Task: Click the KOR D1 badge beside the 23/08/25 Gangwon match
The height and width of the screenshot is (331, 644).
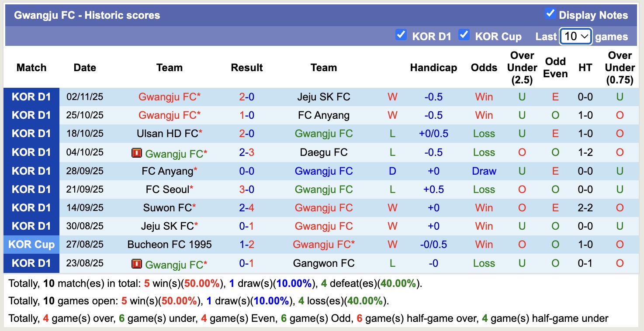Action: pos(31,263)
